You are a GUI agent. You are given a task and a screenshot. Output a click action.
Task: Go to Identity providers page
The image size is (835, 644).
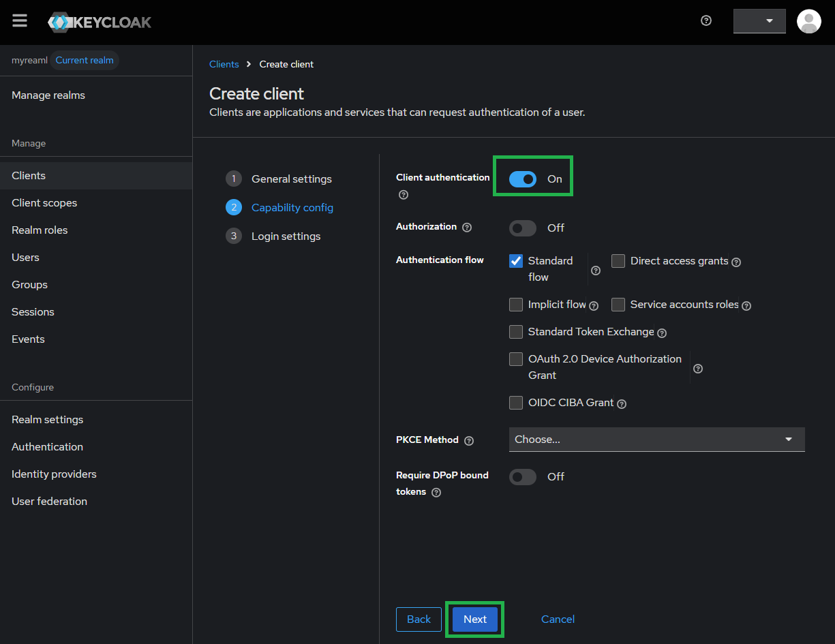click(x=54, y=474)
